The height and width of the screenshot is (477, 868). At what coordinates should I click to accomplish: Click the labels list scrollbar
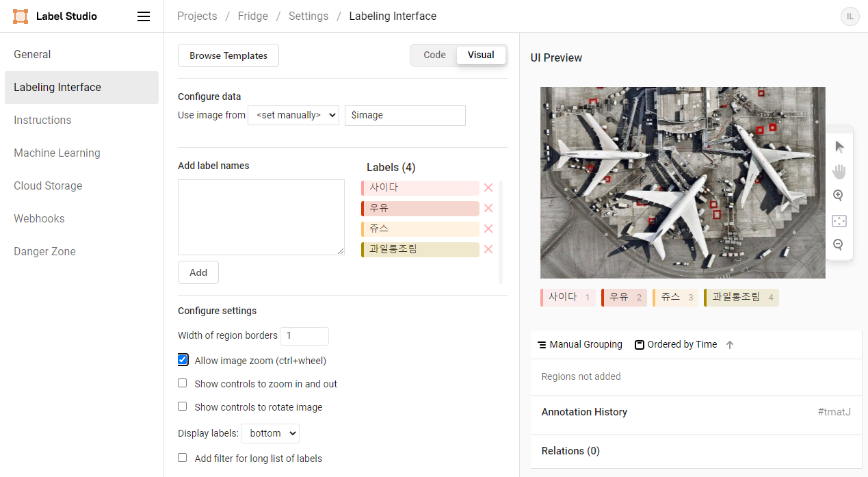[x=501, y=232]
